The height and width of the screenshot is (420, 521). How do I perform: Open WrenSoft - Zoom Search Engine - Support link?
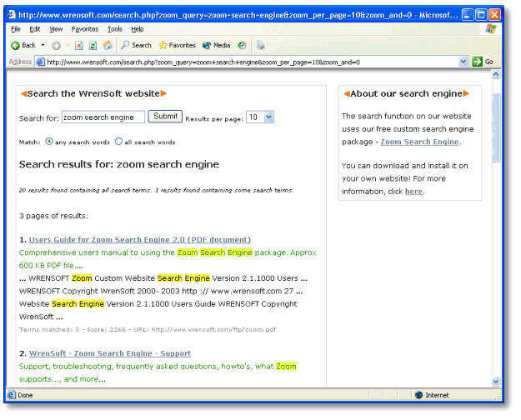pos(110,353)
